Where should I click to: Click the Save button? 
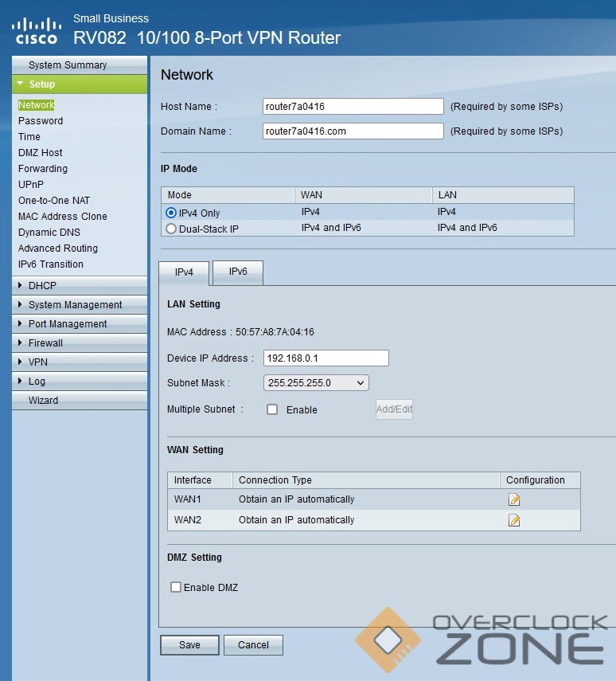(x=189, y=645)
